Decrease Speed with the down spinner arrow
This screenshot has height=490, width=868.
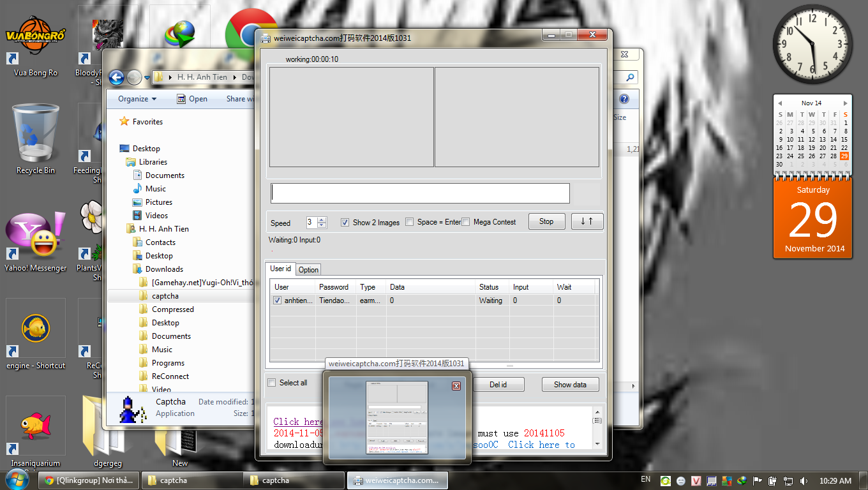(x=322, y=225)
